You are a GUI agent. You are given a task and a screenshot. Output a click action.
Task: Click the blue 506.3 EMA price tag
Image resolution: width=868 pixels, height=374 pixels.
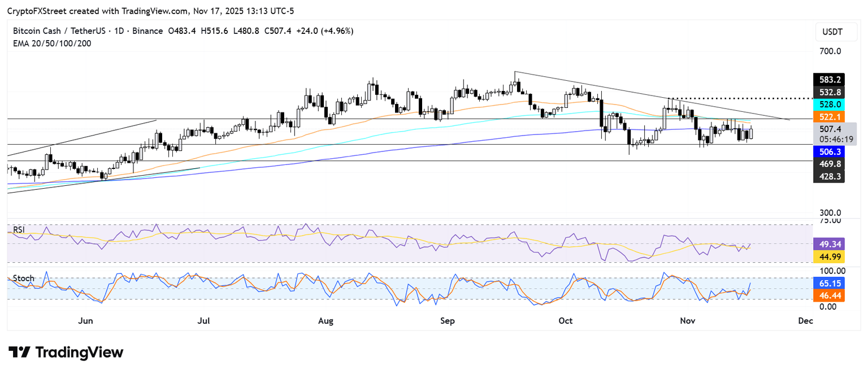828,152
